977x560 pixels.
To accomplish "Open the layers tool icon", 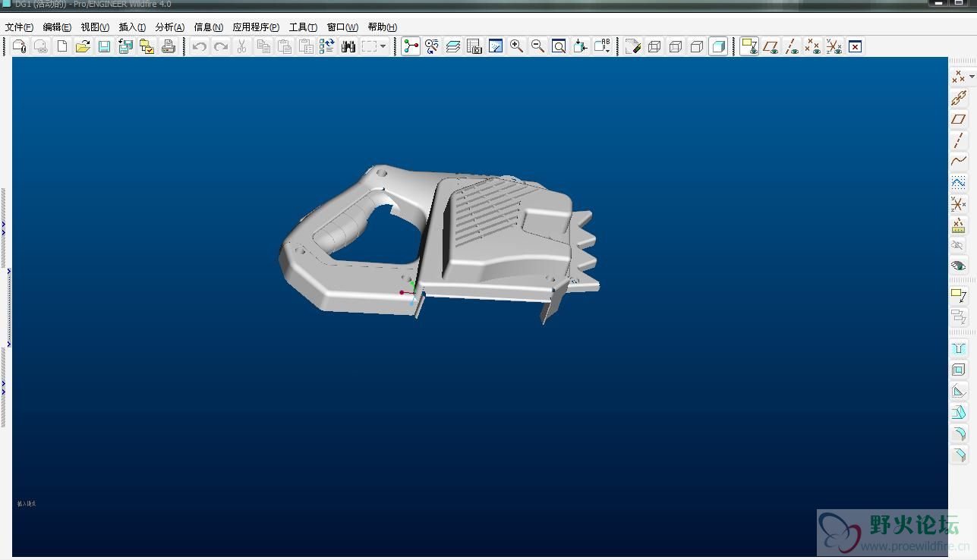I will tap(453, 46).
